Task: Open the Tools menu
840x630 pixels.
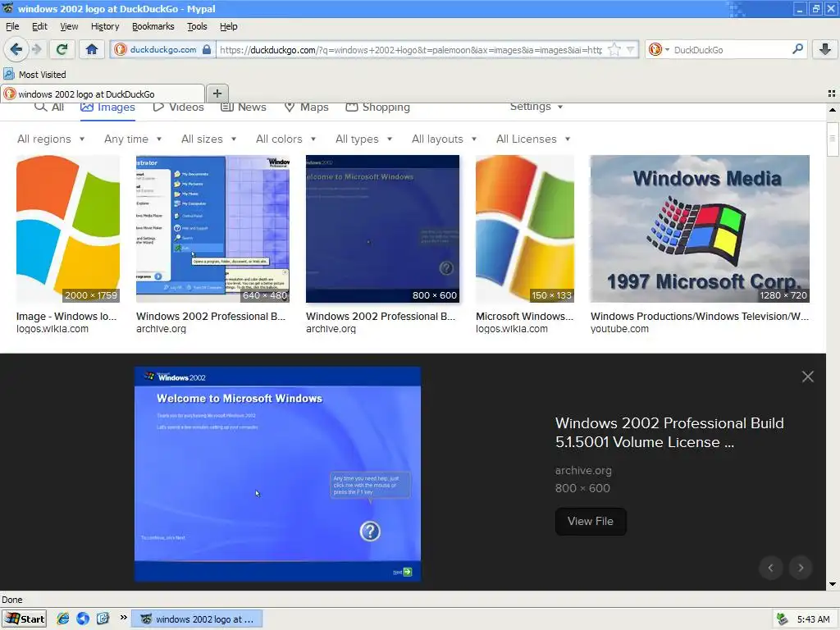Action: point(197,26)
